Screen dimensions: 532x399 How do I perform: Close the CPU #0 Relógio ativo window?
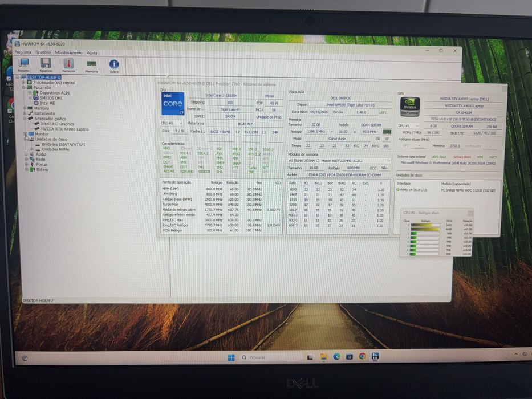click(x=470, y=213)
